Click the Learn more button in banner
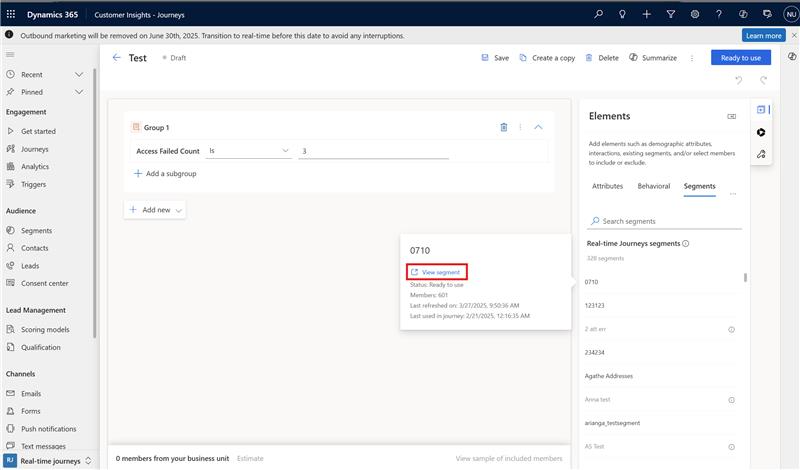The image size is (800, 470). pyautogui.click(x=763, y=35)
